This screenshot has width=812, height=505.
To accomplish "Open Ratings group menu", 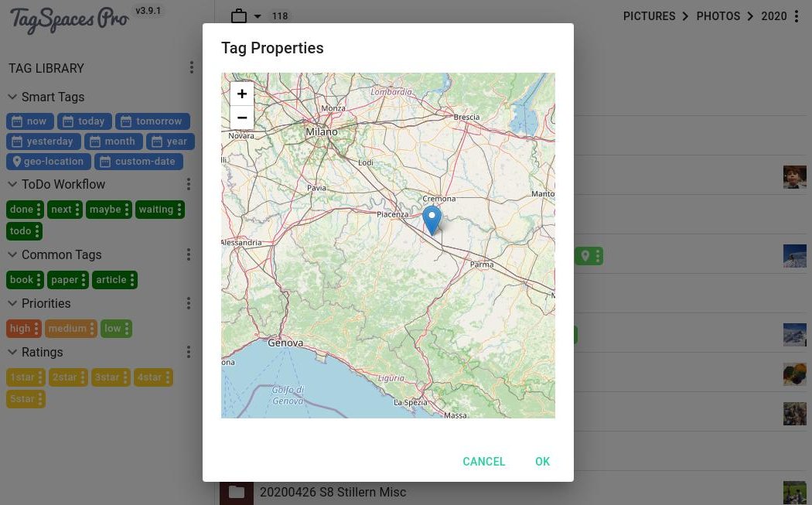I will [x=189, y=352].
